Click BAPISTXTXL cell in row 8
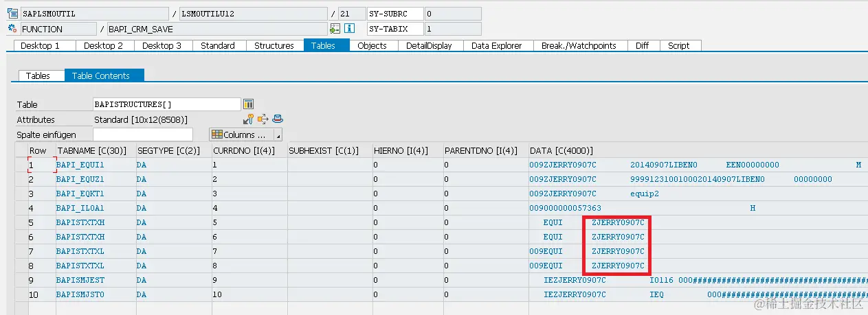868x315 pixels. point(94,266)
